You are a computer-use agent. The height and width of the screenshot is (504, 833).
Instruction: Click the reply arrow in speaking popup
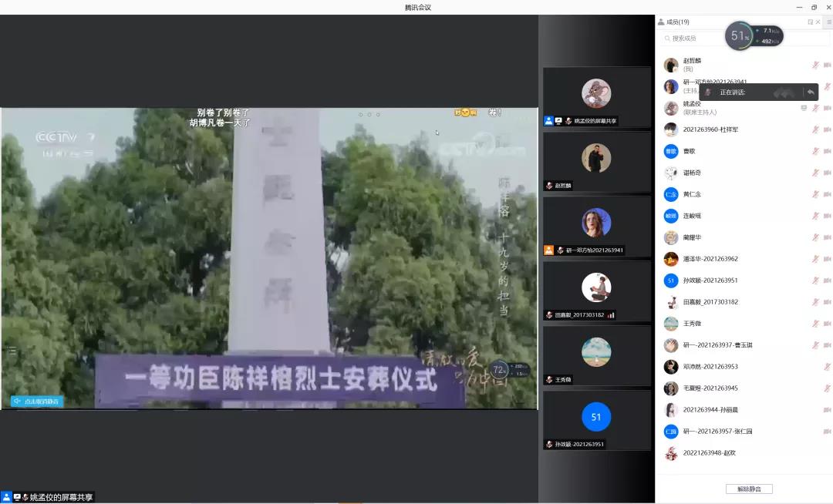(x=811, y=92)
